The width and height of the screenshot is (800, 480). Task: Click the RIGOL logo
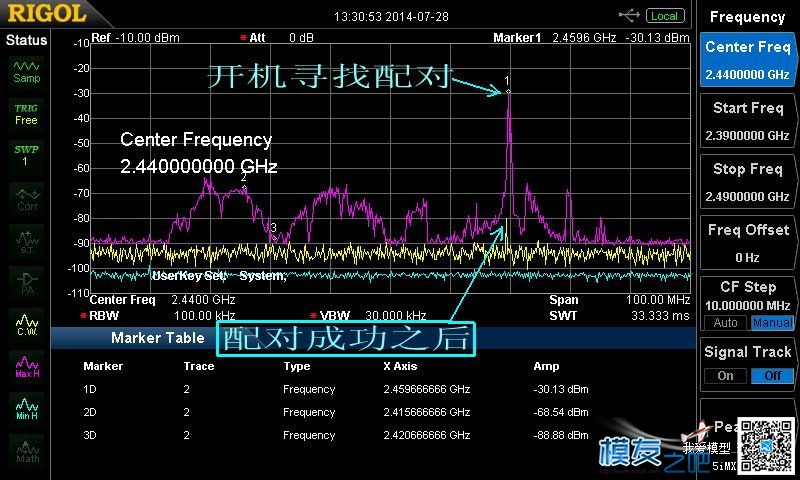pos(47,13)
